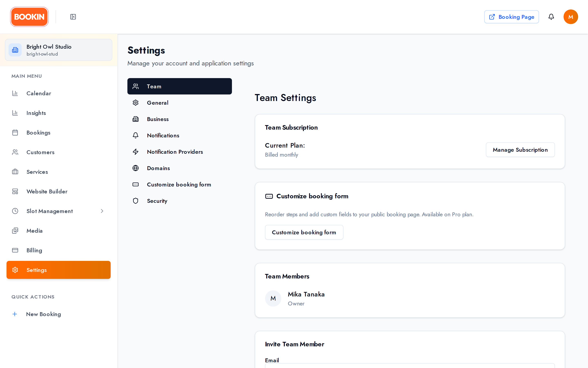Go to Bookings in the main menu

(59, 132)
